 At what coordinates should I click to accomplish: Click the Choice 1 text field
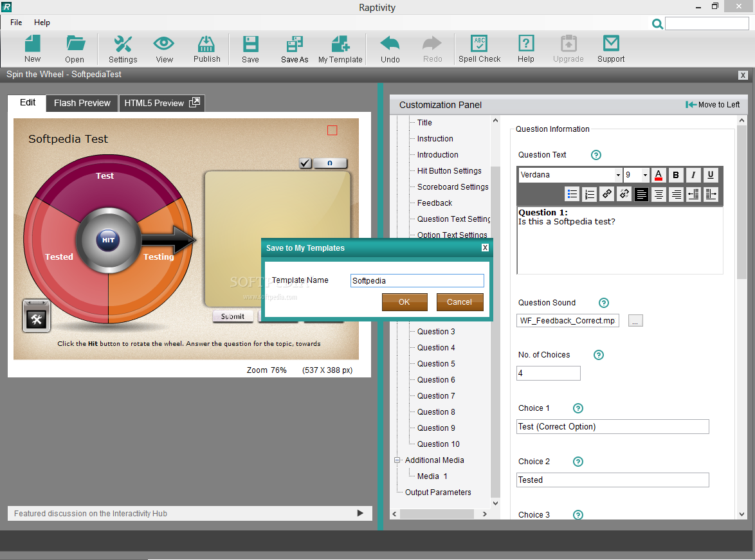point(612,427)
